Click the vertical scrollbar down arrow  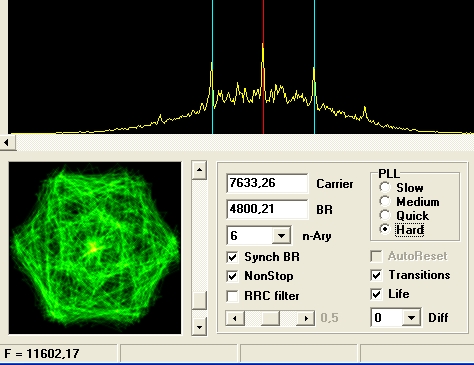point(199,327)
